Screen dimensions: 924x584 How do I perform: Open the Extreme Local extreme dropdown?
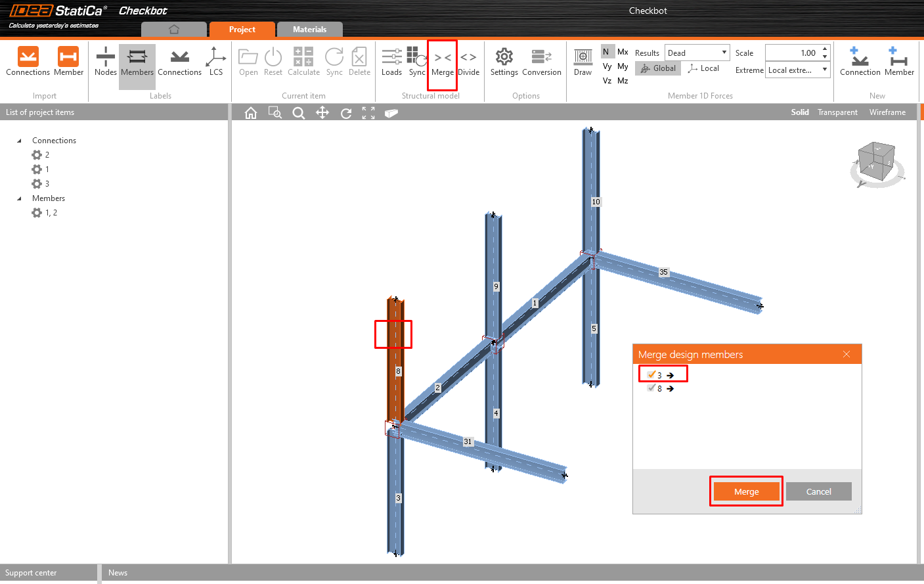(x=797, y=70)
